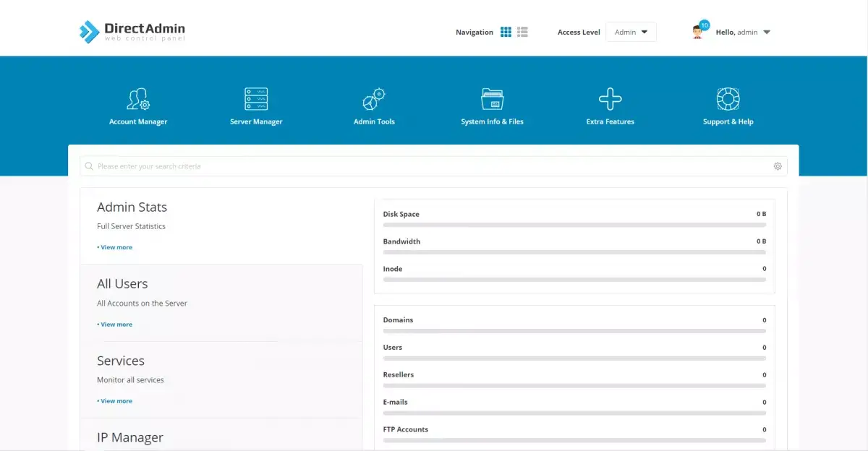Switch navigation to grid view icon
This screenshot has width=868, height=451.
pos(506,32)
